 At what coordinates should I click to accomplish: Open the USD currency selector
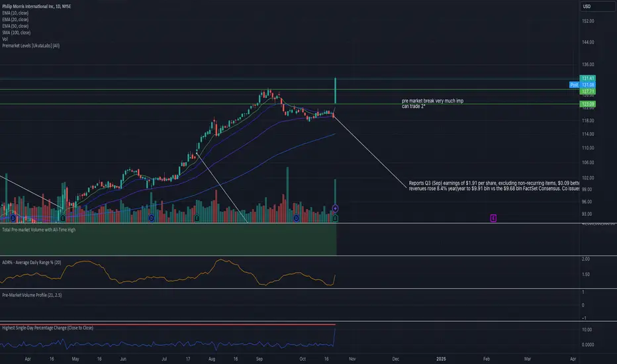597,7
